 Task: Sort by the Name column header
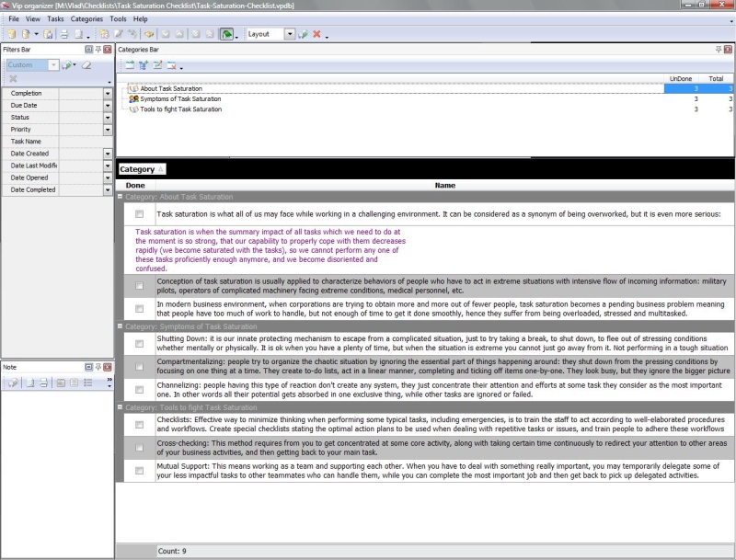pyautogui.click(x=444, y=185)
